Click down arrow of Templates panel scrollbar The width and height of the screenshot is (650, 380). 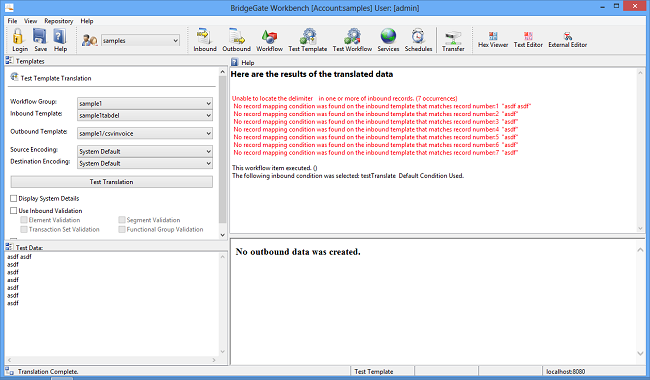click(223, 235)
